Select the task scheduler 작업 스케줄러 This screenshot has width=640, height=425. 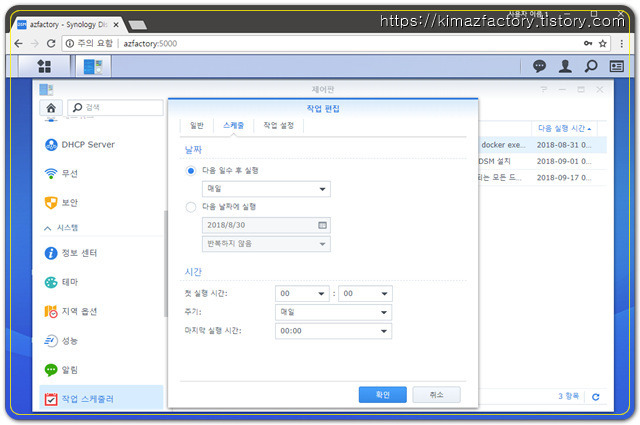(x=101, y=398)
